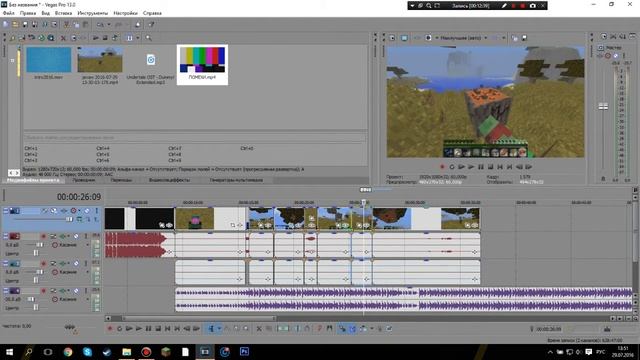640x360 pixels.
Task: Open the Undo history dropdown arrow
Action: click(x=109, y=24)
